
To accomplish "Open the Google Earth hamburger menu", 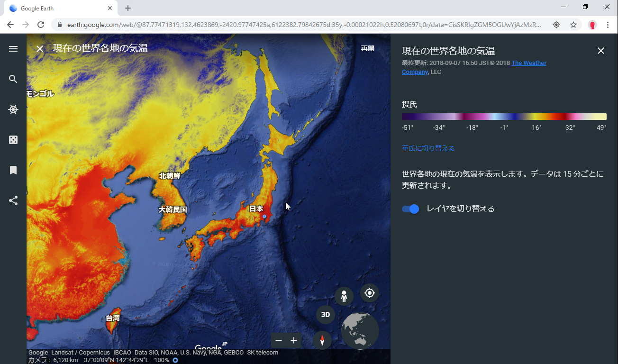I will tap(13, 49).
